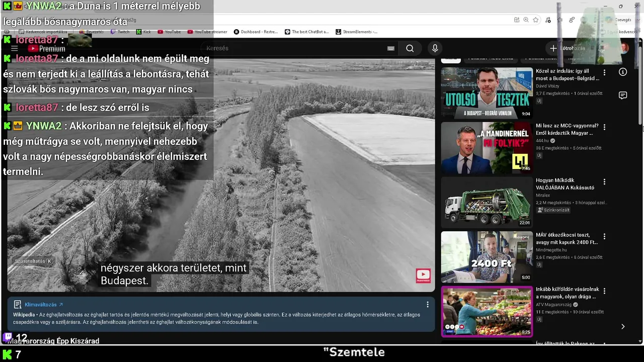Image resolution: width=644 pixels, height=362 pixels.
Task: Open the info panel icon on right rail
Action: tap(623, 72)
